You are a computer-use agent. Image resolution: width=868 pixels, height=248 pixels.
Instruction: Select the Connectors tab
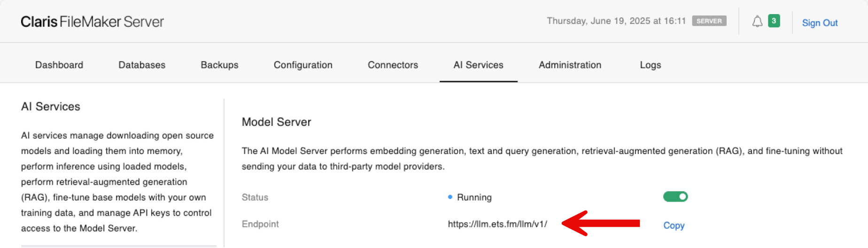[x=393, y=65]
